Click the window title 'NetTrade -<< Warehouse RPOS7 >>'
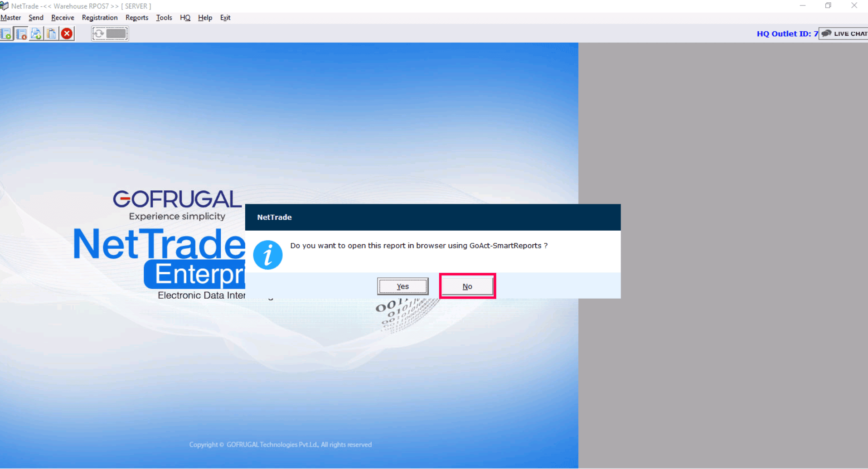 [81, 6]
